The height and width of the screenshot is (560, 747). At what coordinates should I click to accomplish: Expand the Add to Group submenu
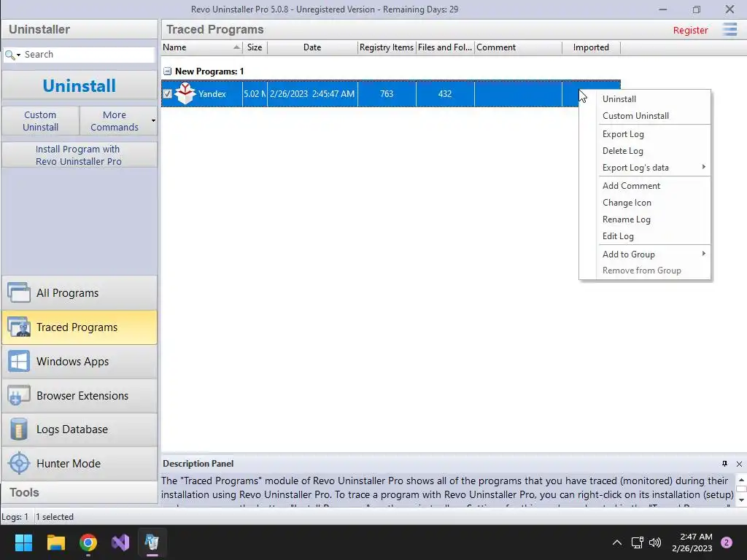point(704,253)
